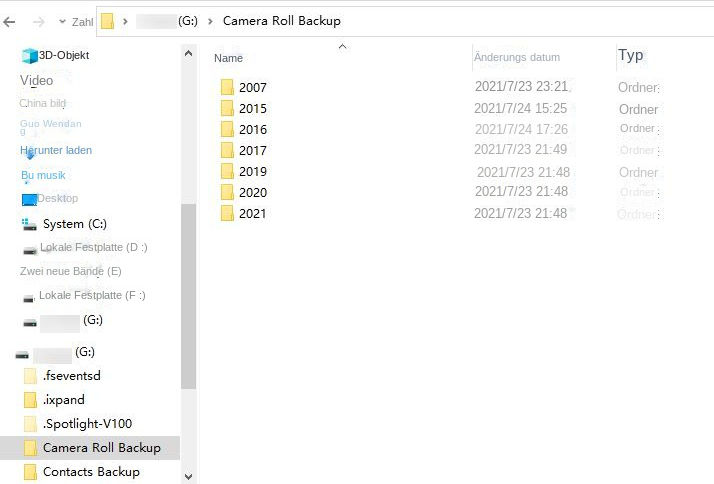Click the folder name 2015

(253, 108)
